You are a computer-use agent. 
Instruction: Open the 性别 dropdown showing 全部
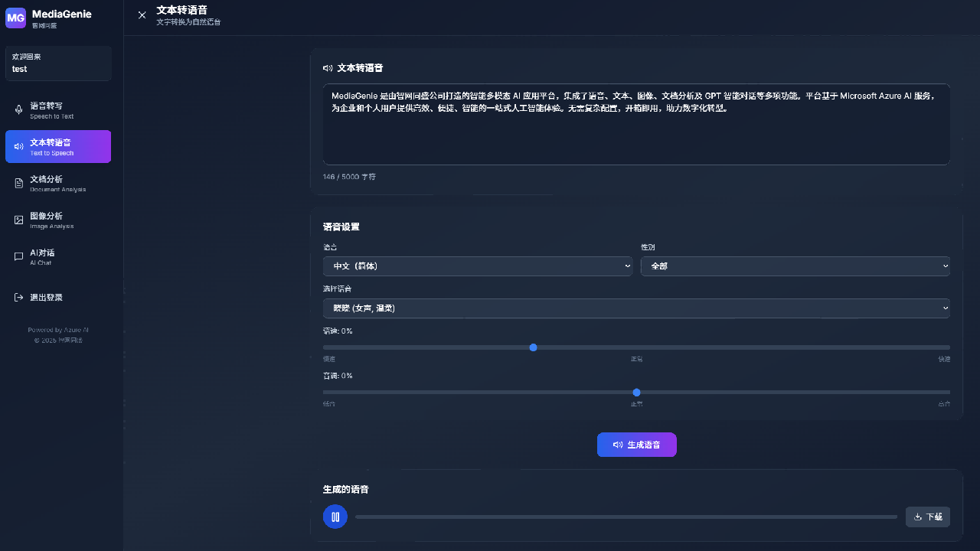click(x=795, y=266)
